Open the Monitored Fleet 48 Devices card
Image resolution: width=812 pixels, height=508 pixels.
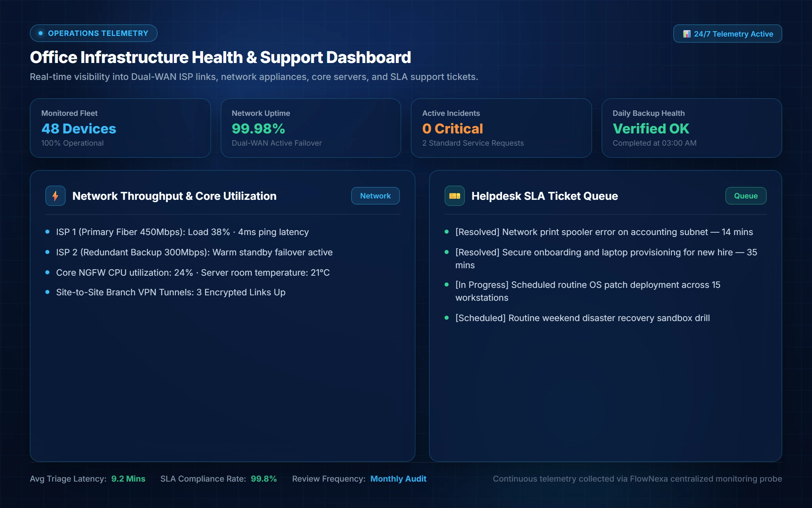tap(120, 128)
